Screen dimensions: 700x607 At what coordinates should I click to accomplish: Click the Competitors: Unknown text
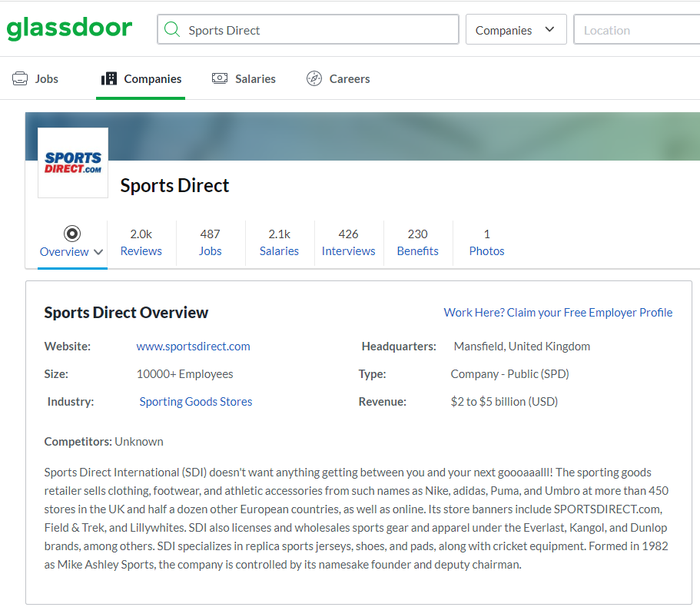pyautogui.click(x=104, y=441)
